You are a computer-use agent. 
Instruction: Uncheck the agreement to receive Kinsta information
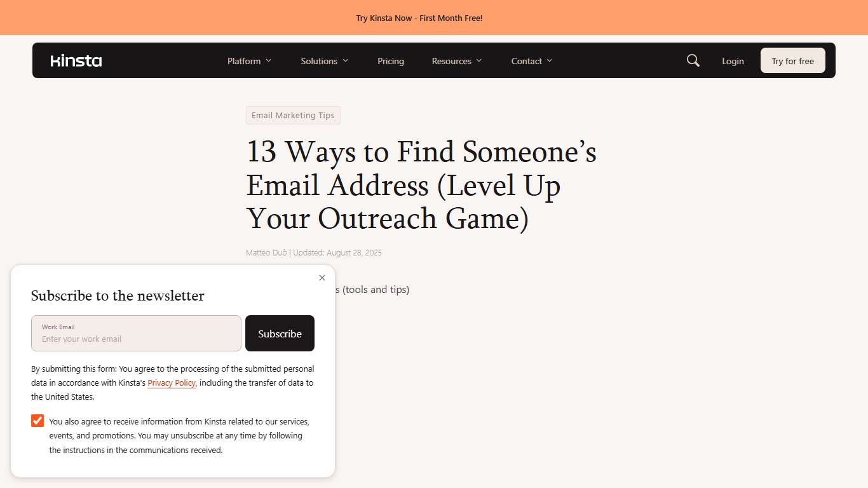(37, 420)
